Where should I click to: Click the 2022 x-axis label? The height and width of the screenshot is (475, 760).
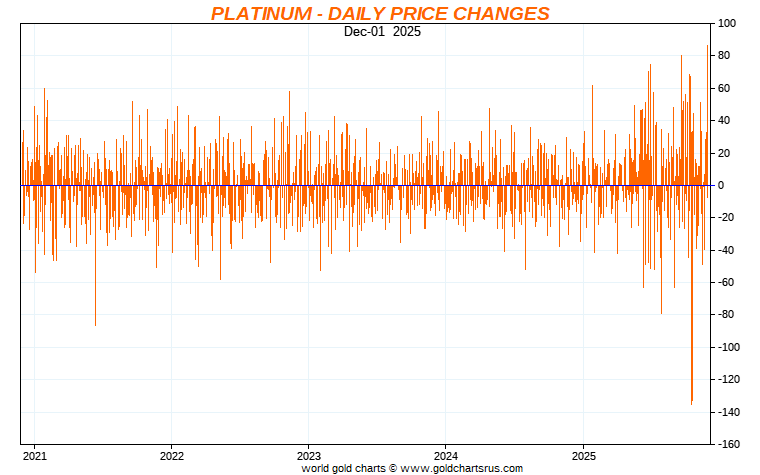click(x=172, y=456)
